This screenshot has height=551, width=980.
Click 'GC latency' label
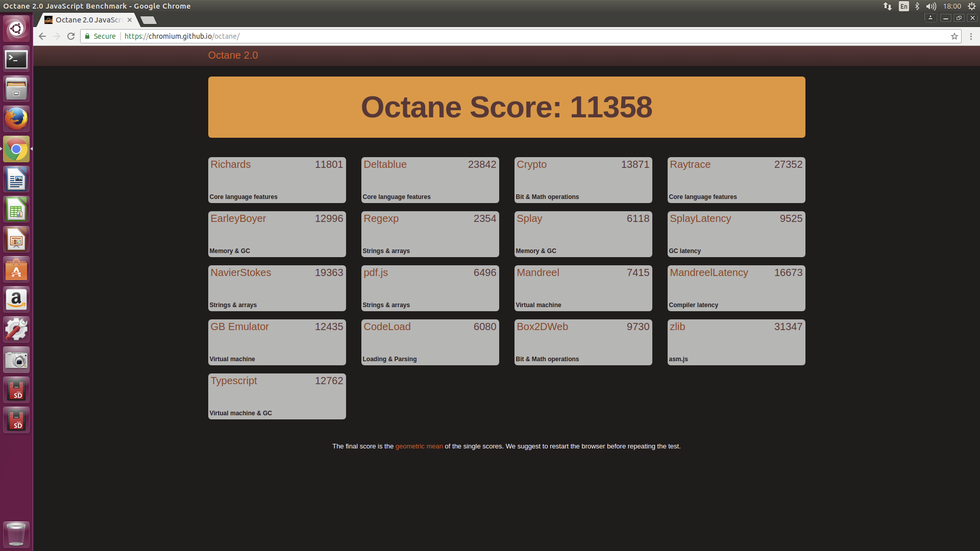tap(684, 251)
